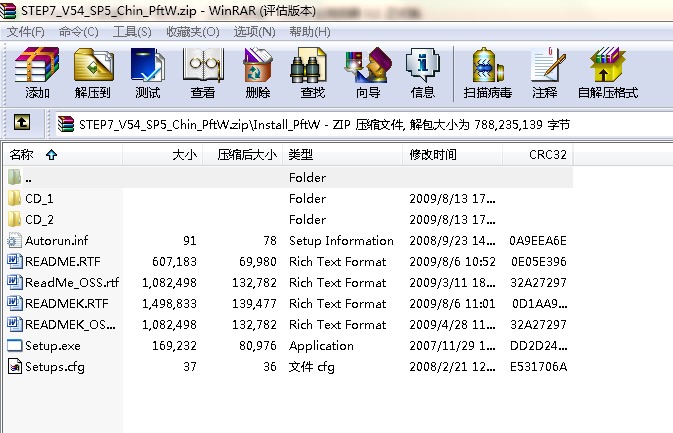
Task: Open the File (文件) menu
Action: (x=26, y=32)
